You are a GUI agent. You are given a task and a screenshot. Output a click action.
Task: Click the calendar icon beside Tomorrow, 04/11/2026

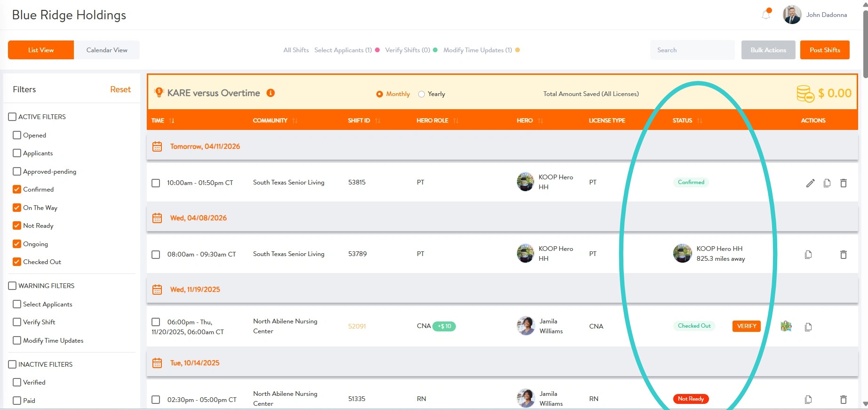coord(157,146)
